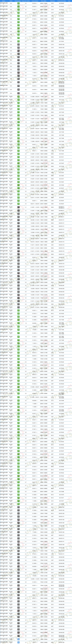Click the blue hybrid fuel icon in last row
This screenshot has width=72, height=644.
point(19,642)
